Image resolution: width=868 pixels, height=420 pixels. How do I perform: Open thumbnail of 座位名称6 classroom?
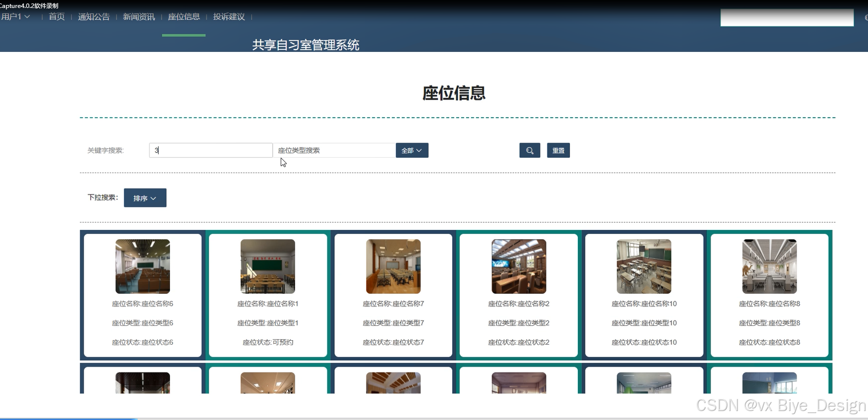pos(143,266)
